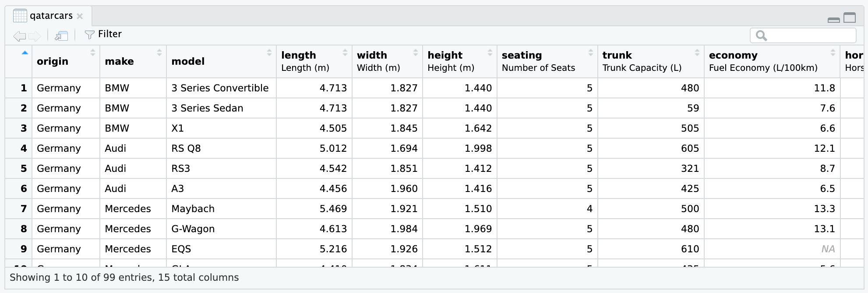Sort by make column arrows
Screen dimensions: 868x293
159,53
